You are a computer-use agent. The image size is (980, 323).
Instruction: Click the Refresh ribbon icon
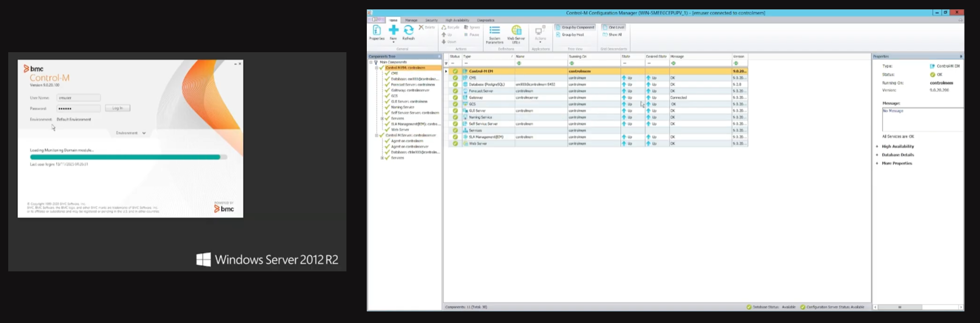pyautogui.click(x=408, y=30)
